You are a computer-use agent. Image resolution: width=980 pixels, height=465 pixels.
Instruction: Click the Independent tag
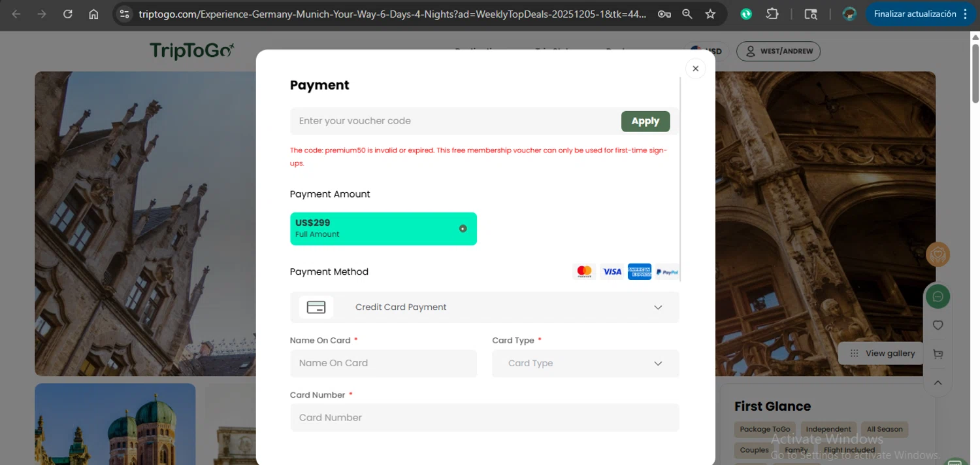click(828, 430)
